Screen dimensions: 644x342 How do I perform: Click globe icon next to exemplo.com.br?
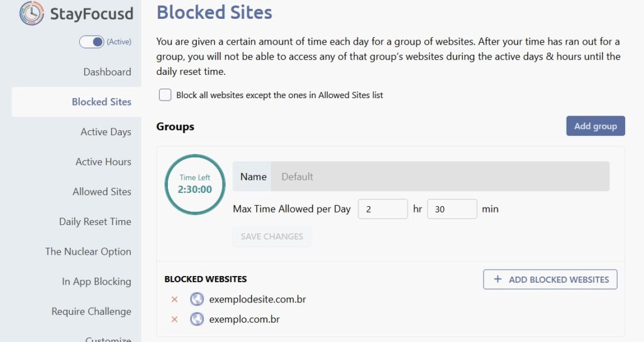tap(197, 319)
